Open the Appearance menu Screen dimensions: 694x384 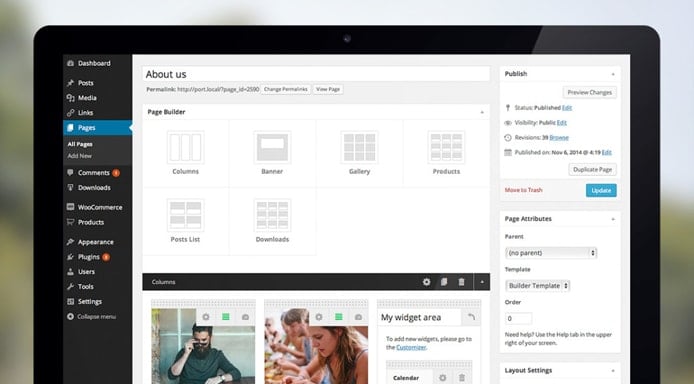(96, 242)
